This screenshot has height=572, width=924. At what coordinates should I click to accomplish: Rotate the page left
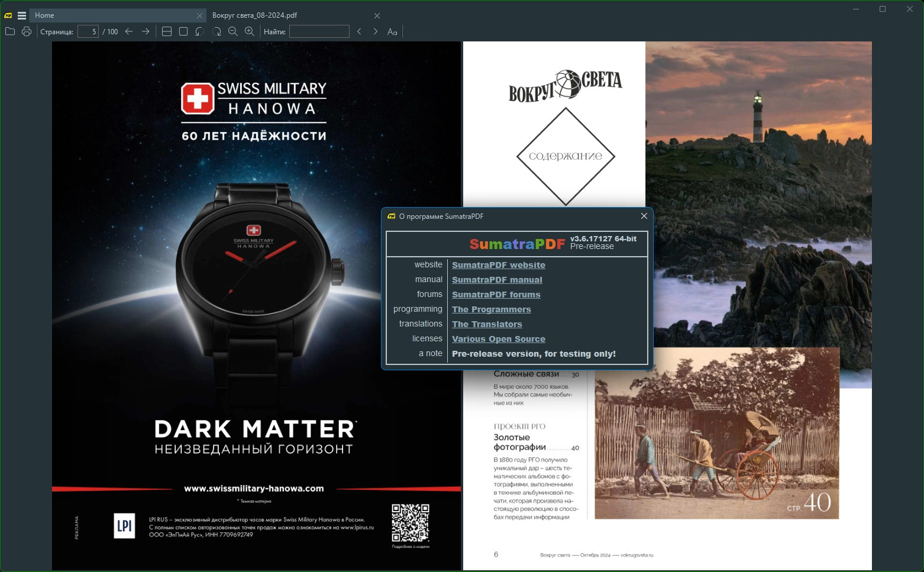(200, 31)
